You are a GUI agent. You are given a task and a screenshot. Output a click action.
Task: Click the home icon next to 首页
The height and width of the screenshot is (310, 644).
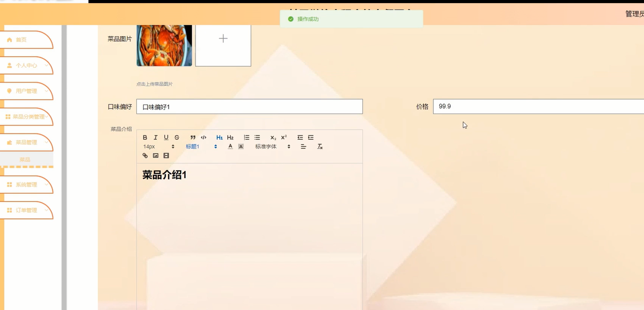(9, 40)
